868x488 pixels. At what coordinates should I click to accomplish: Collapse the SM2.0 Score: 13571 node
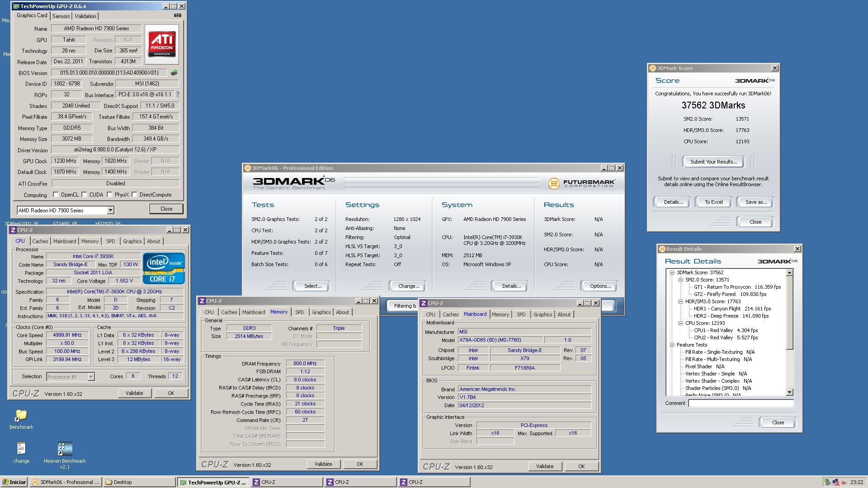[x=680, y=280]
